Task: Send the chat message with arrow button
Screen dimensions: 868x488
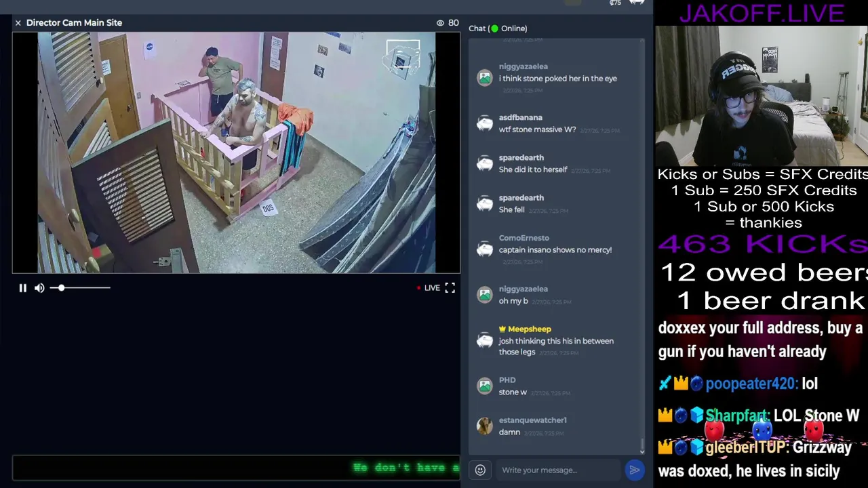Action: pyautogui.click(x=634, y=470)
